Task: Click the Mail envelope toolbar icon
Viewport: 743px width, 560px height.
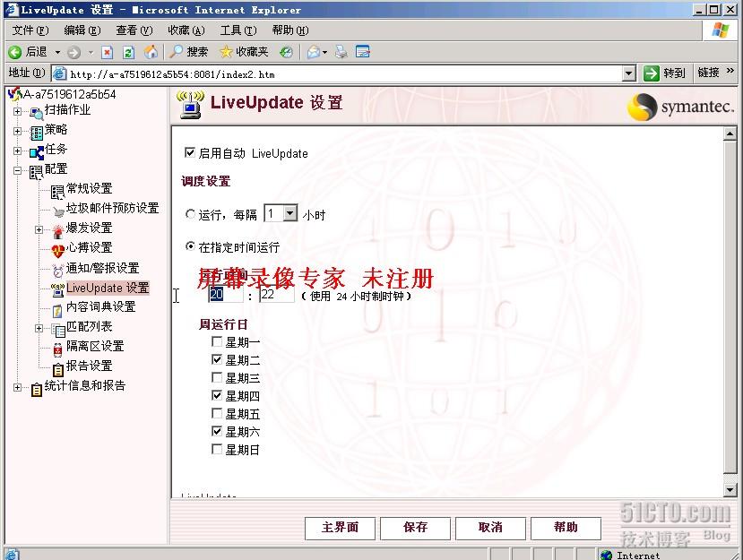Action: point(314,52)
